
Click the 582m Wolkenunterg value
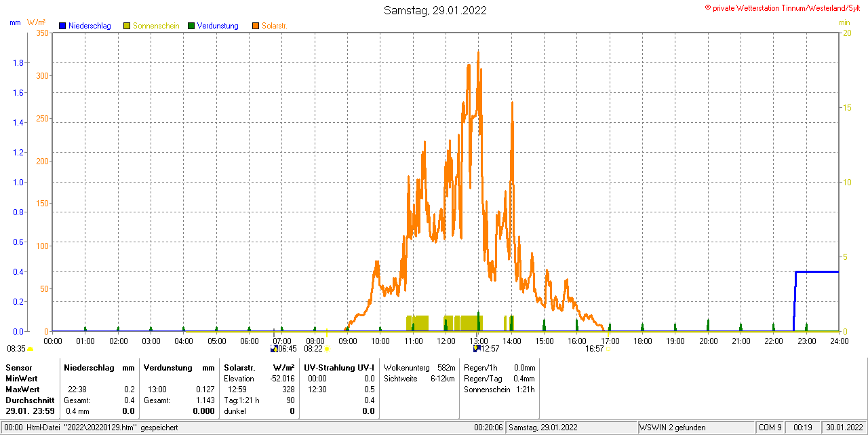446,367
